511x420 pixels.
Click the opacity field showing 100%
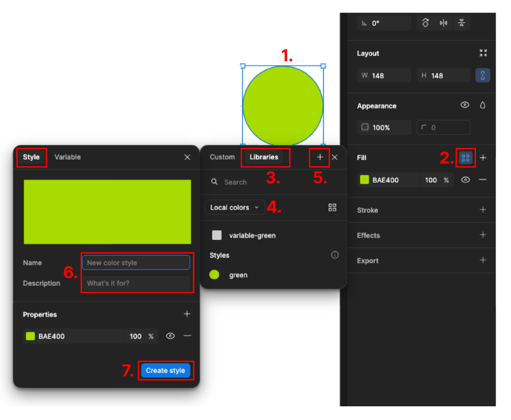coord(384,127)
